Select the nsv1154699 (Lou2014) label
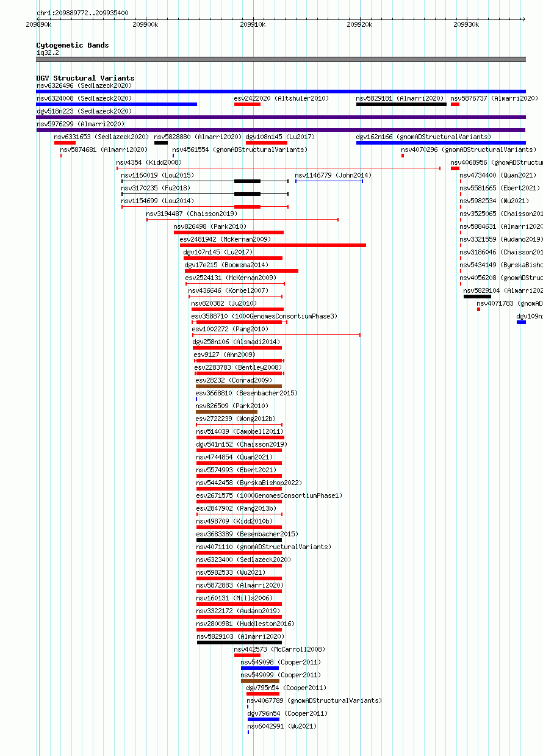 point(157,201)
